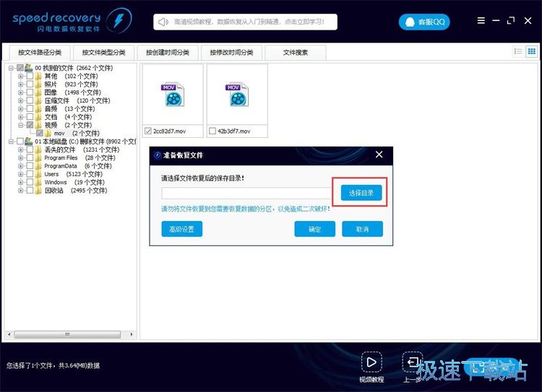Viewport: 542px width, 392px height.
Task: Expand the 丢失的文件 tree node
Action: 21,149
